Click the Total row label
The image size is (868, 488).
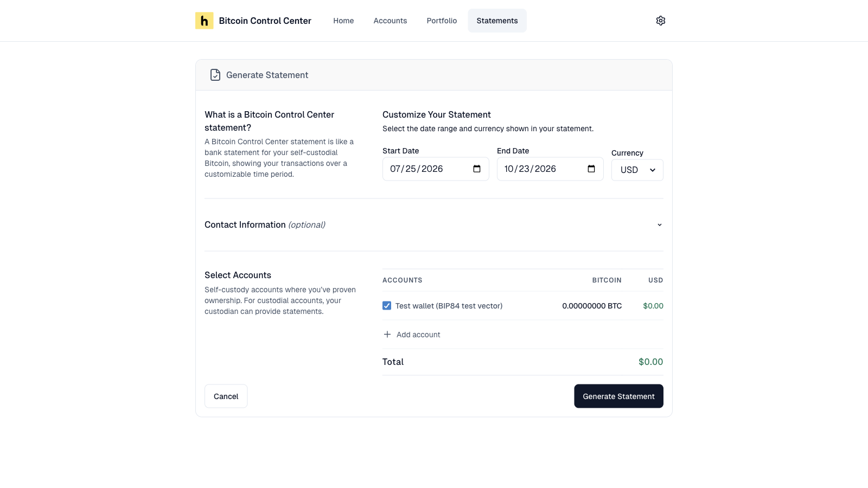tap(393, 362)
